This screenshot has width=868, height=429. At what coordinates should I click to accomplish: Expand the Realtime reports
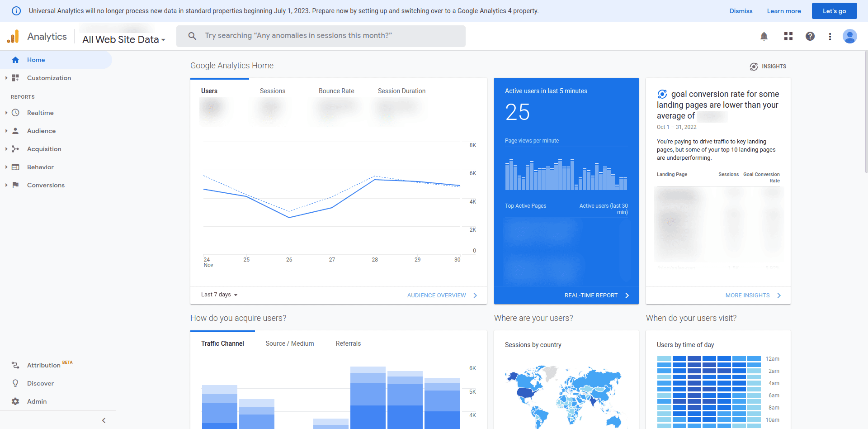pyautogui.click(x=6, y=113)
